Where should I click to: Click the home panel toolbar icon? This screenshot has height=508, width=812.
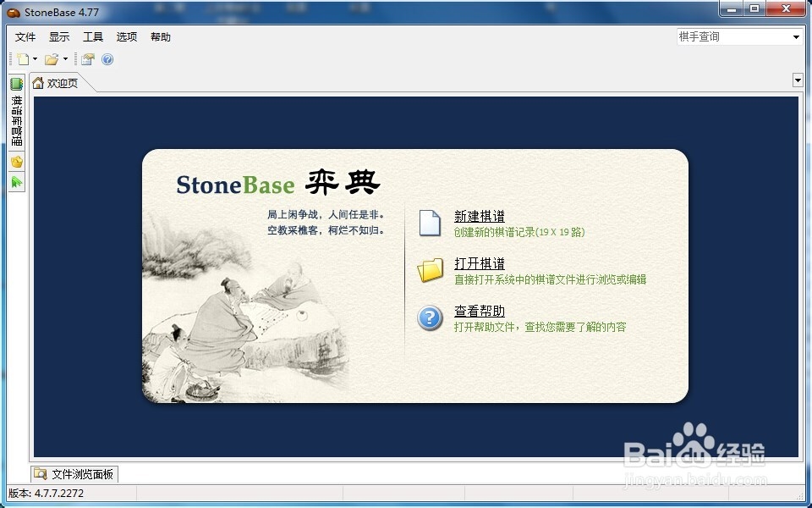87,59
